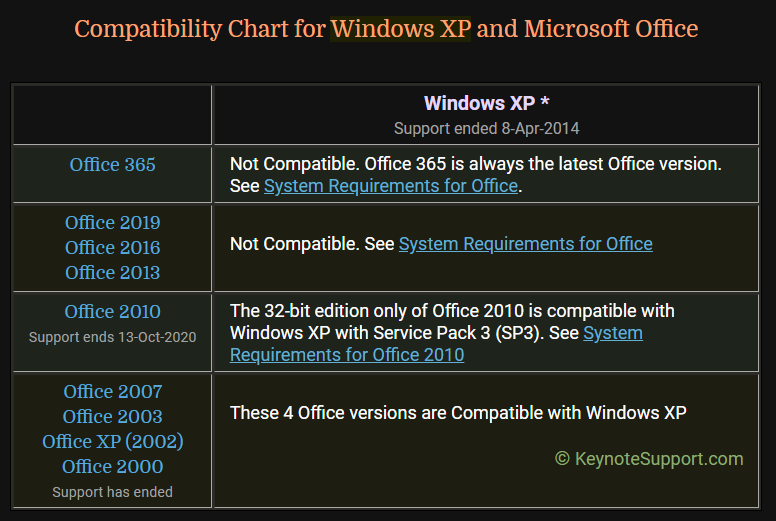Open the Office 2003 link
The image size is (776, 521).
click(112, 417)
